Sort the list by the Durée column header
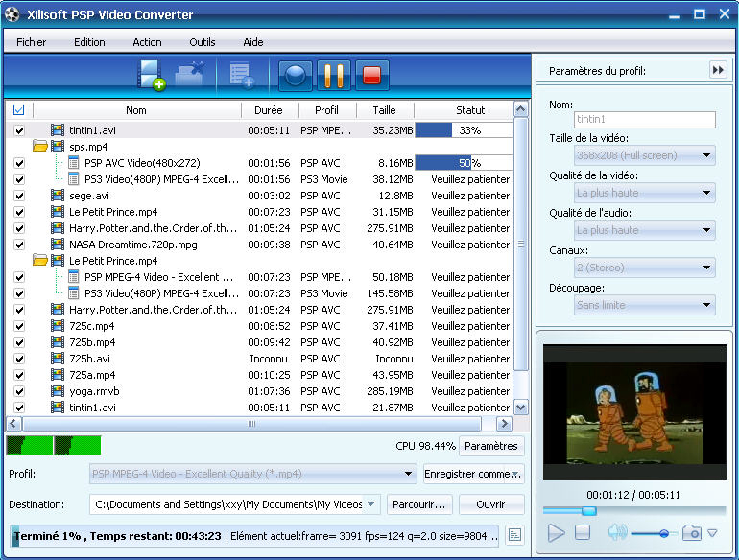 pyautogui.click(x=270, y=110)
